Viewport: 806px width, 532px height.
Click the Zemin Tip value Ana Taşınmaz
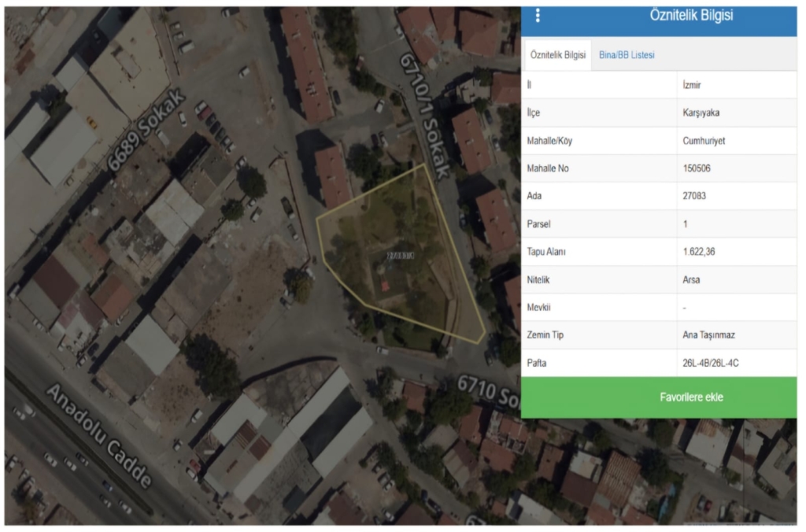click(x=710, y=336)
